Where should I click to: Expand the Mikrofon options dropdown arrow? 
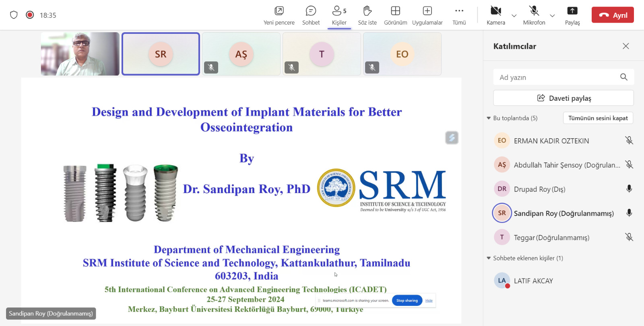point(552,16)
